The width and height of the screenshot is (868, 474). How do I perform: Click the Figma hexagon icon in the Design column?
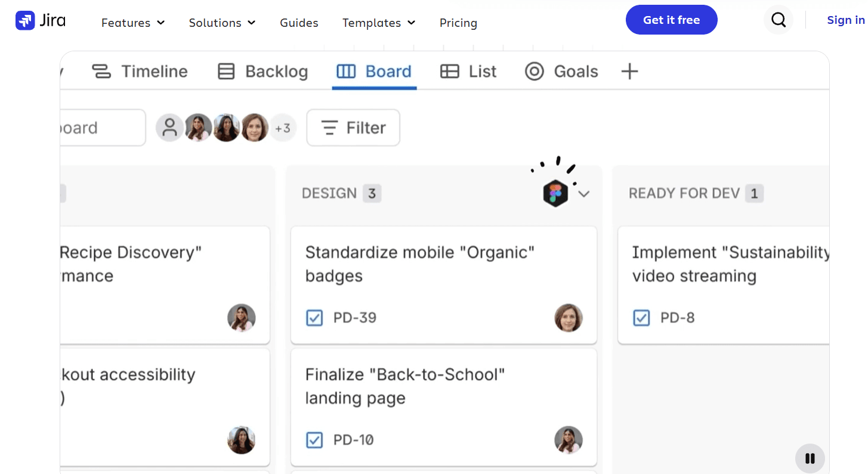555,193
